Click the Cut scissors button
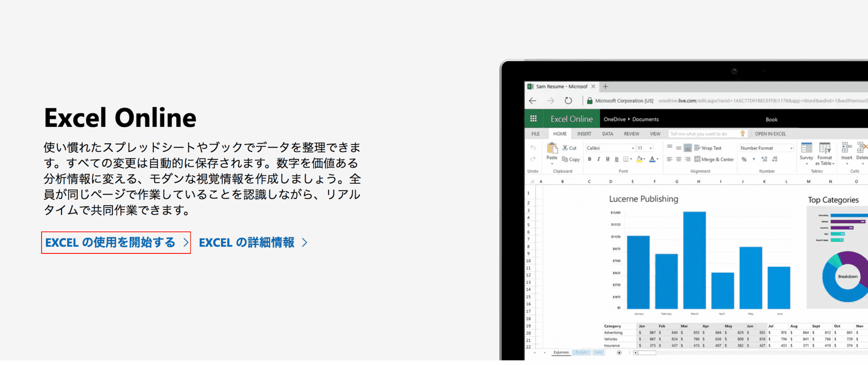The image size is (868, 365). 569,148
